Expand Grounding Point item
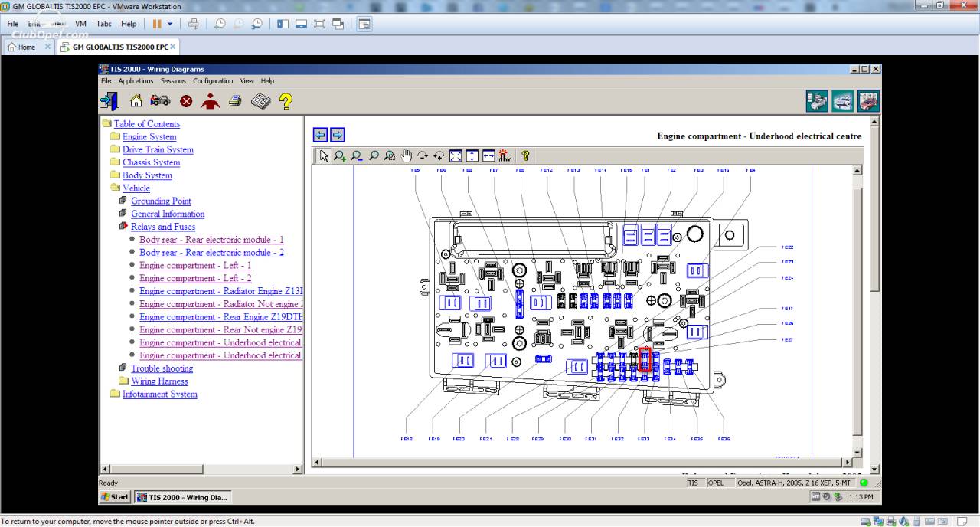The width and height of the screenshot is (980, 527). tap(161, 201)
